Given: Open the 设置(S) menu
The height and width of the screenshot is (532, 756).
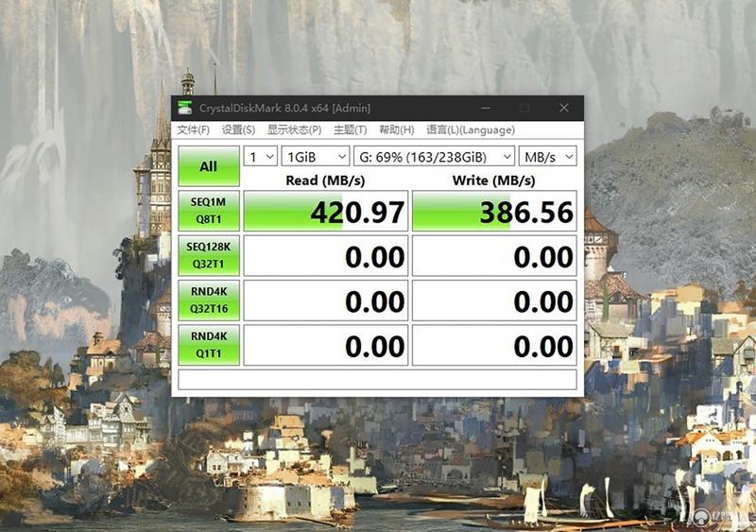Looking at the screenshot, I should 238,129.
